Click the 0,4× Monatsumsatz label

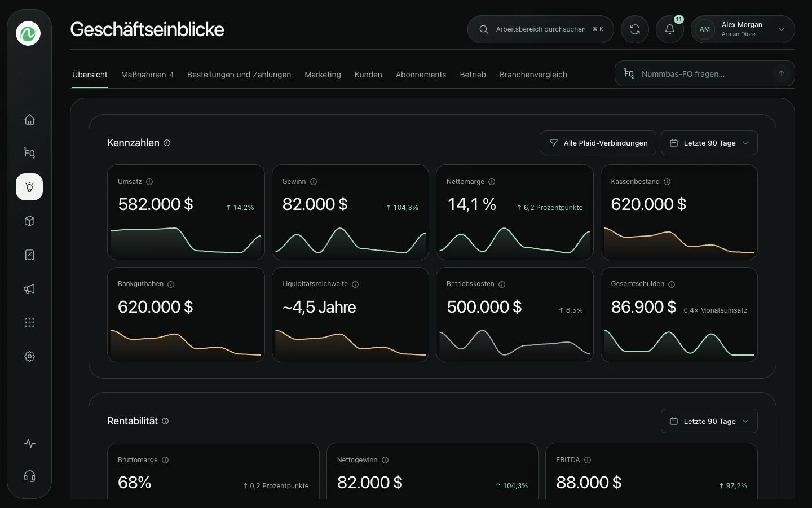(x=715, y=310)
